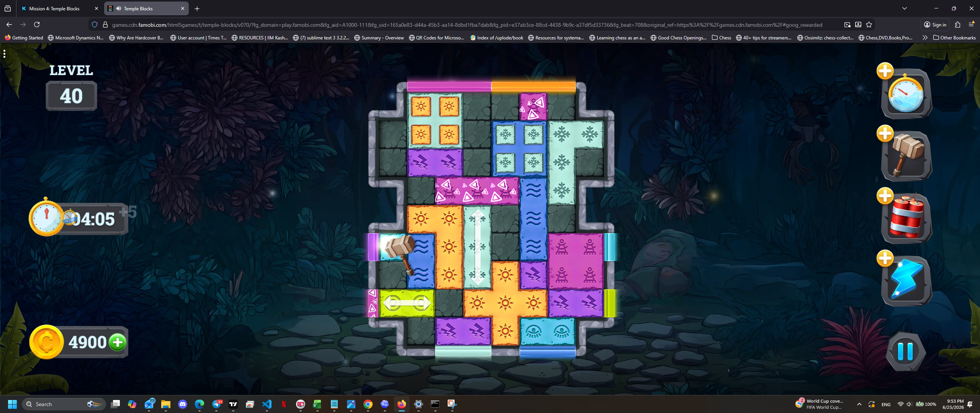
Task: Reload the current page
Action: click(x=37, y=24)
